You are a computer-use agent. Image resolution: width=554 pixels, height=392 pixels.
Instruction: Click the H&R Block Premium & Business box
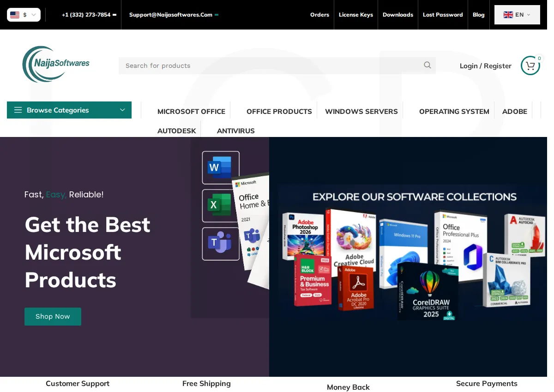[x=313, y=280]
